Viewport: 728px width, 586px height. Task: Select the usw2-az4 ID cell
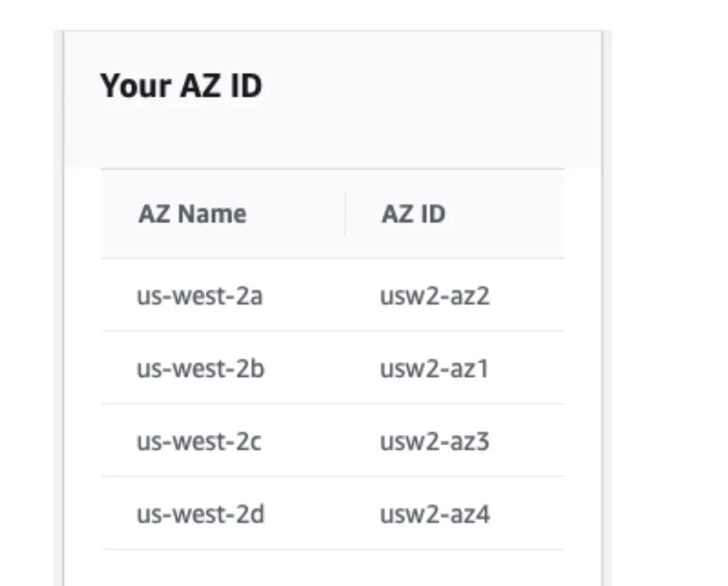(435, 515)
